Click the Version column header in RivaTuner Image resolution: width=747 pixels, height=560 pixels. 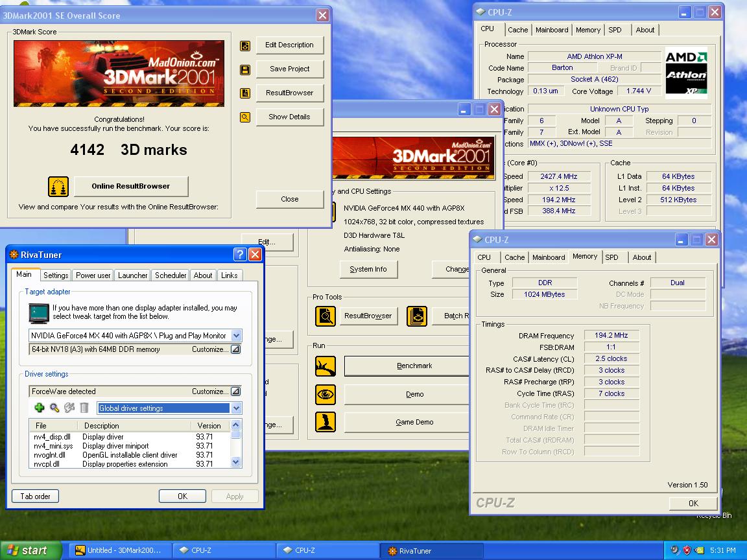209,426
